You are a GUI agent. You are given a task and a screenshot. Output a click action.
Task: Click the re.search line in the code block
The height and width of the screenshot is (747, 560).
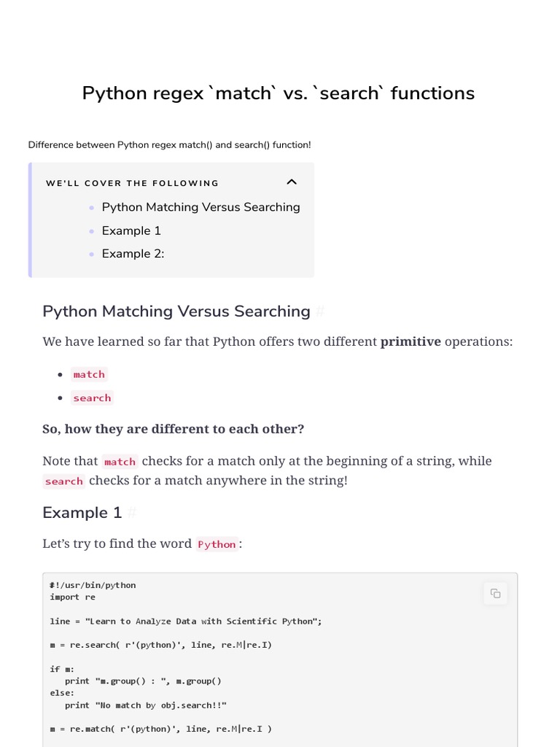(x=160, y=645)
